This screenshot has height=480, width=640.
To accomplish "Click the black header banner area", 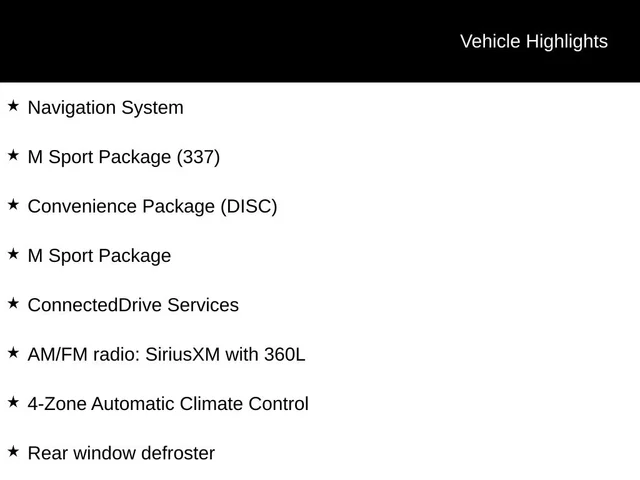I will coord(320,41).
